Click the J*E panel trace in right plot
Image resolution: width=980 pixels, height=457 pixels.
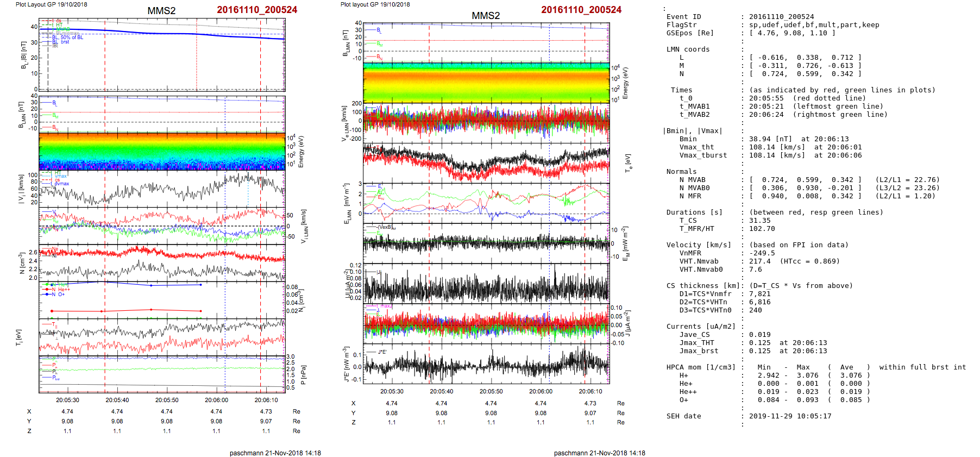tap(486, 364)
